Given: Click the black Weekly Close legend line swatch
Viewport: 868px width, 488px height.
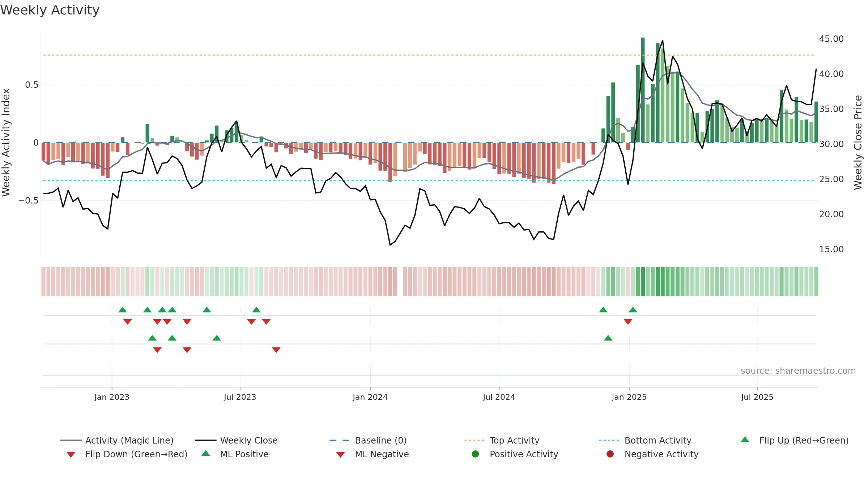Looking at the screenshot, I should [x=206, y=440].
